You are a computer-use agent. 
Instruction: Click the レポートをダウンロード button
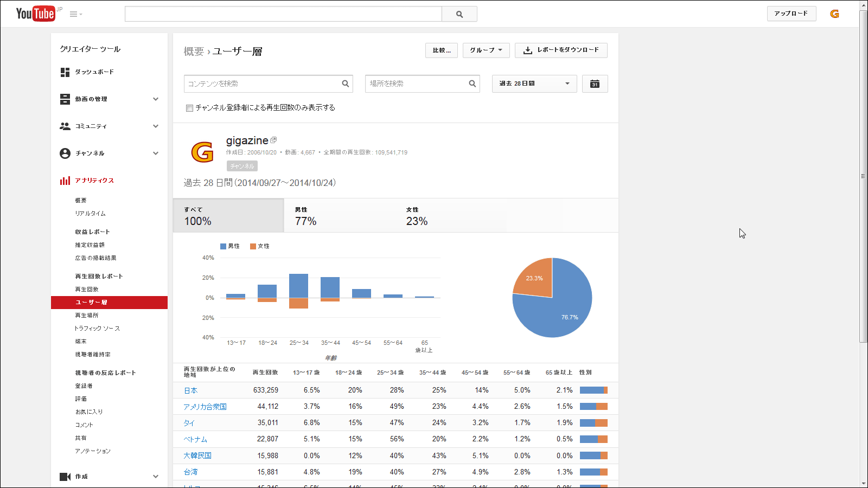pyautogui.click(x=561, y=50)
